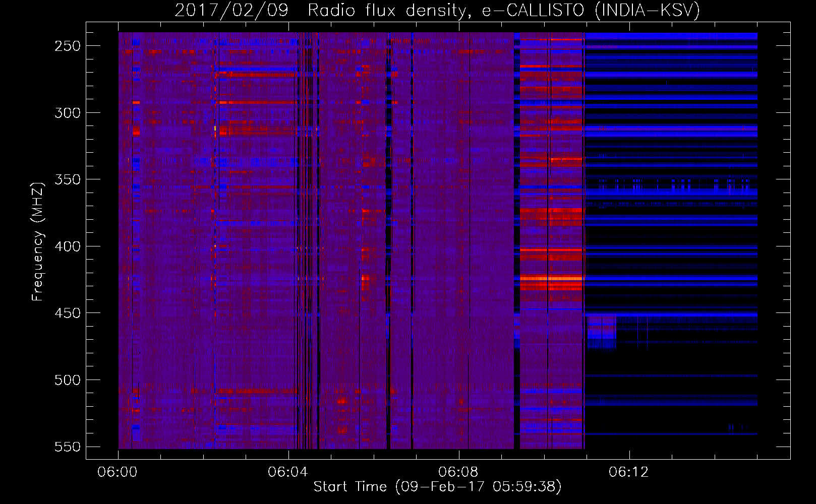The width and height of the screenshot is (816, 504).
Task: Select the 450 frequency tick label
Action: (x=68, y=313)
